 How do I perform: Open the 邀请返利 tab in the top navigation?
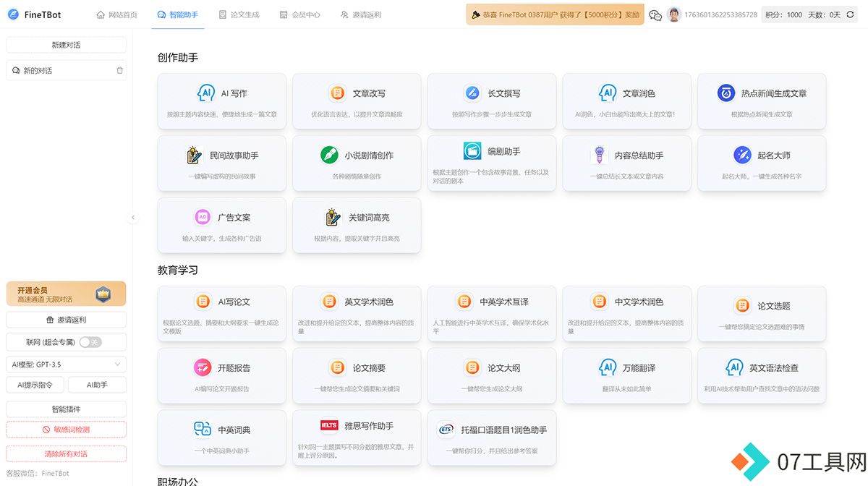pos(361,14)
